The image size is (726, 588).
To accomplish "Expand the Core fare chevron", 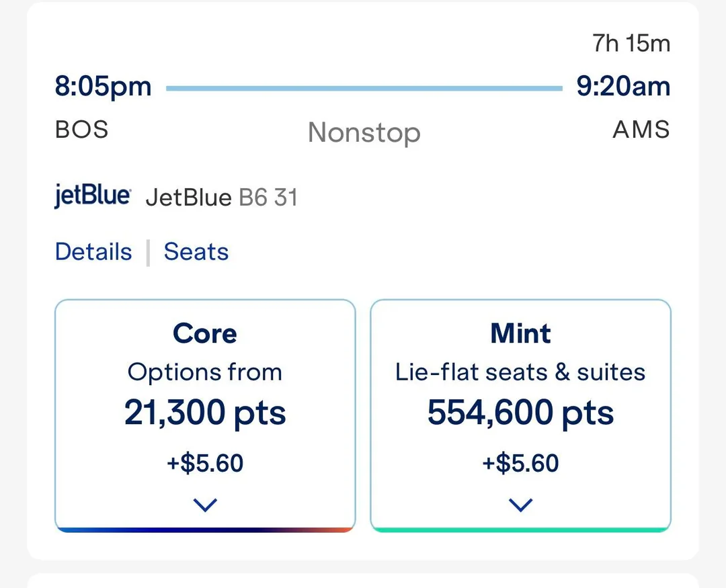I will [x=205, y=505].
